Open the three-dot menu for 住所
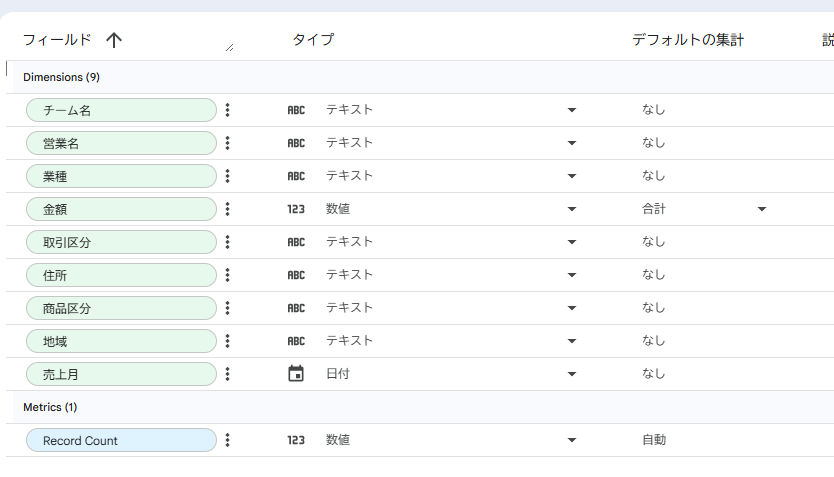This screenshot has width=834, height=477. point(228,275)
